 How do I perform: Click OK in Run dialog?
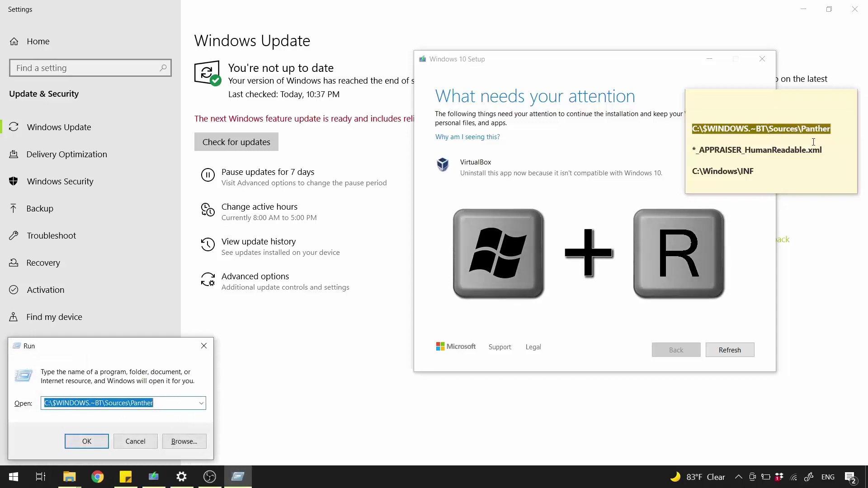[86, 441]
